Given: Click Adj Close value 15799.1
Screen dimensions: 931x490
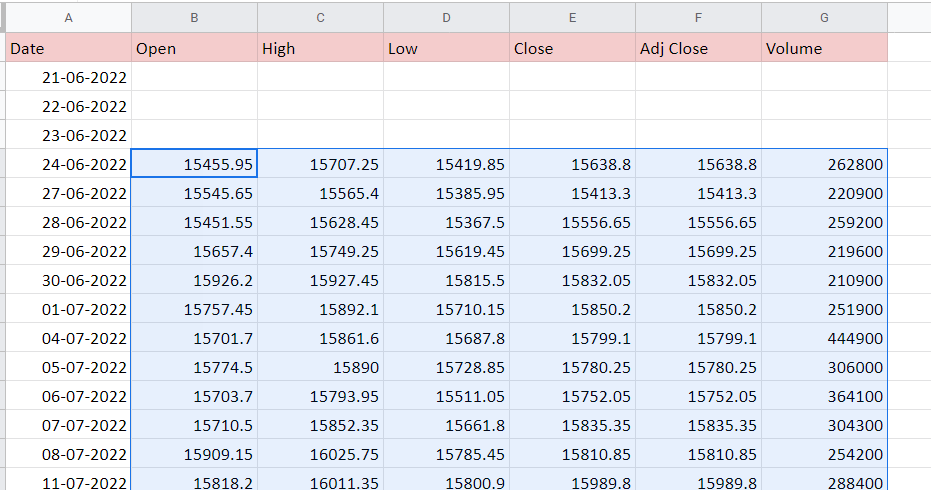Looking at the screenshot, I should click(x=698, y=338).
